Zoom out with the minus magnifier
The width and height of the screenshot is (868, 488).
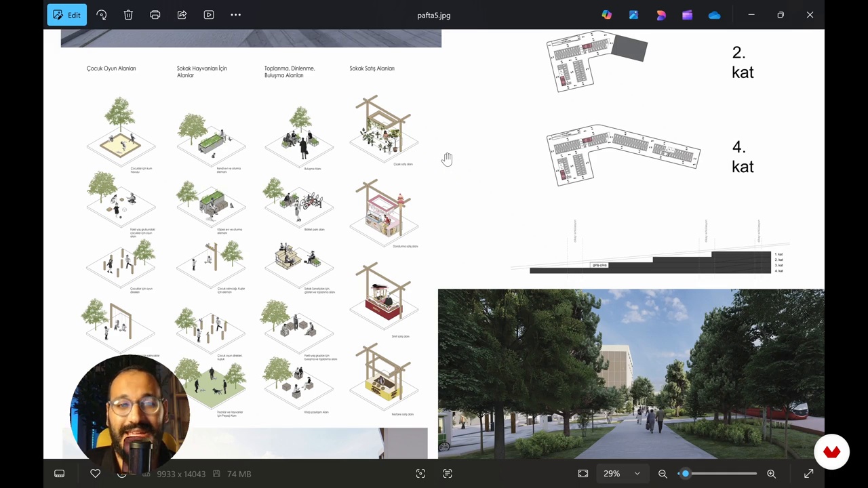tap(663, 474)
